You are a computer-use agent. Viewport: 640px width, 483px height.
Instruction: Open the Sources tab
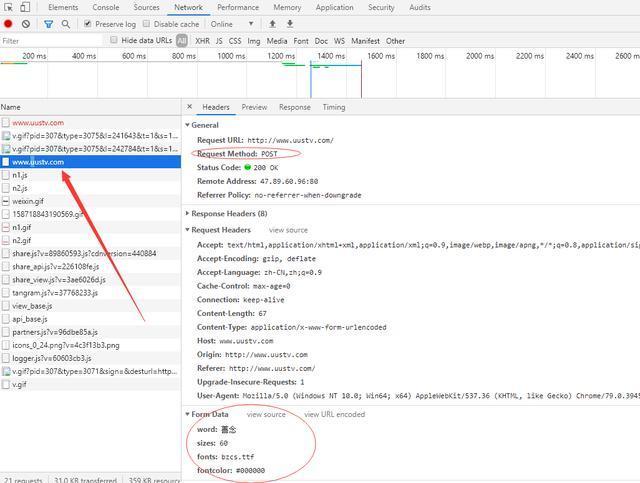pyautogui.click(x=147, y=7)
